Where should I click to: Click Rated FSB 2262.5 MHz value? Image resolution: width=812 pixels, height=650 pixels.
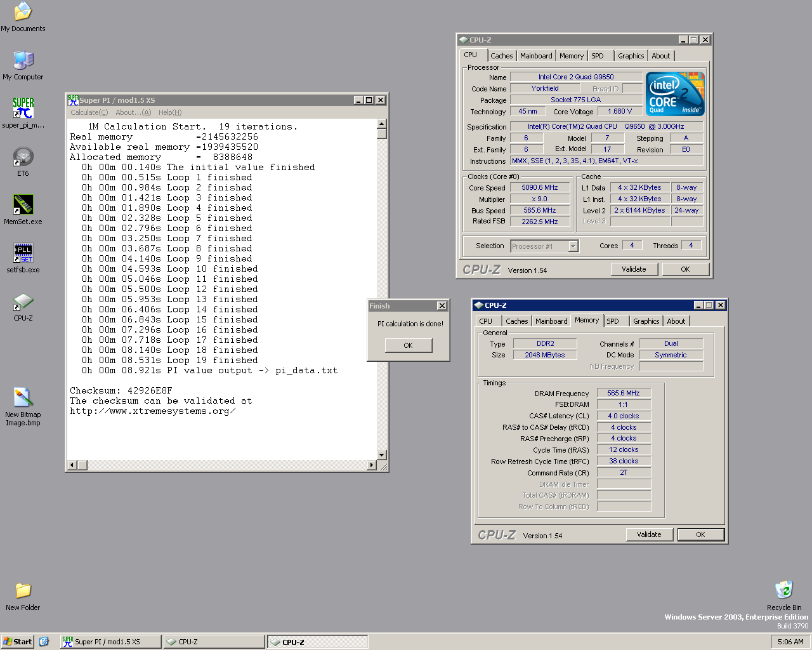[540, 222]
